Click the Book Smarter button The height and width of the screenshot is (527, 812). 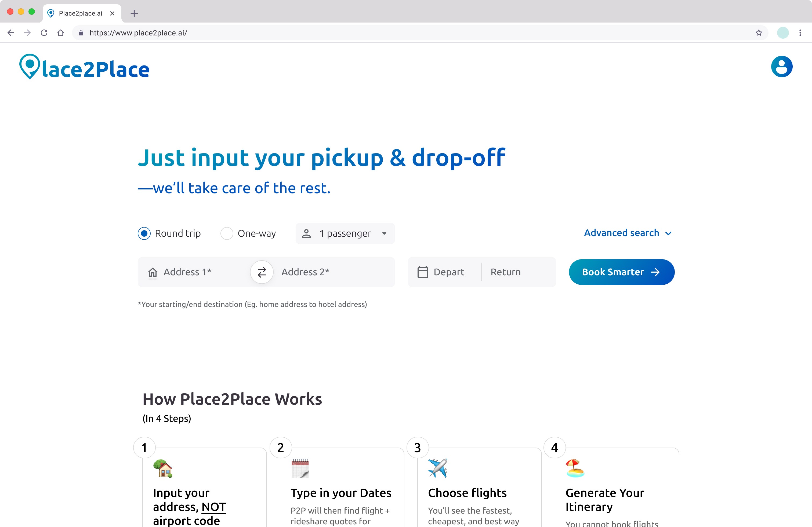[621, 272]
